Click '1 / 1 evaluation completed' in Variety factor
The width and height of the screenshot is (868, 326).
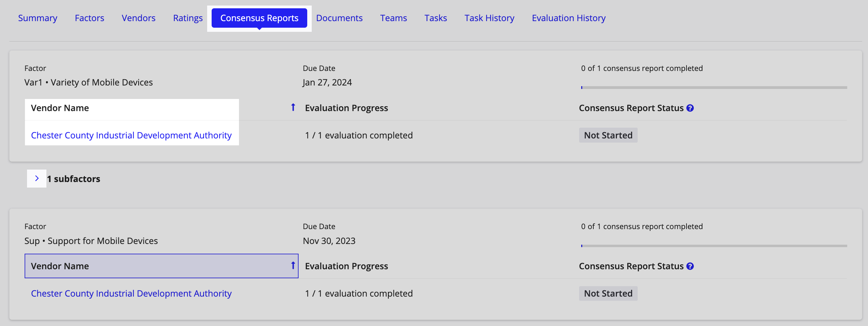point(359,135)
